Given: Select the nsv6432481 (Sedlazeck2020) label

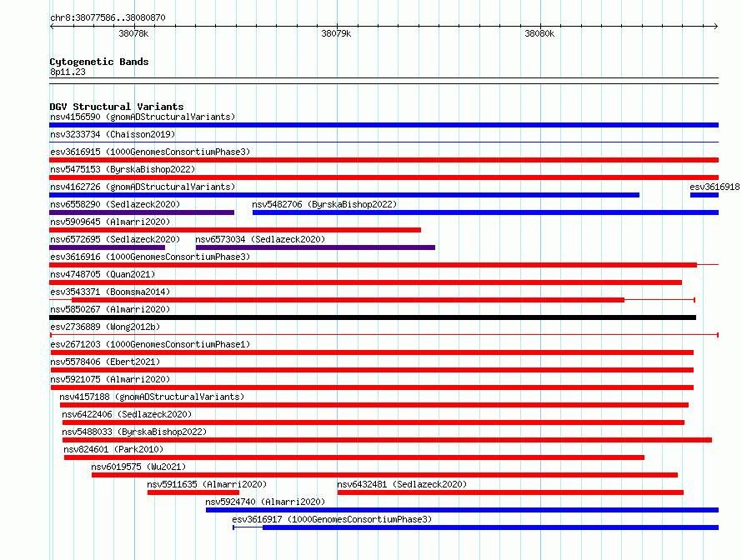Looking at the screenshot, I should point(402,484).
